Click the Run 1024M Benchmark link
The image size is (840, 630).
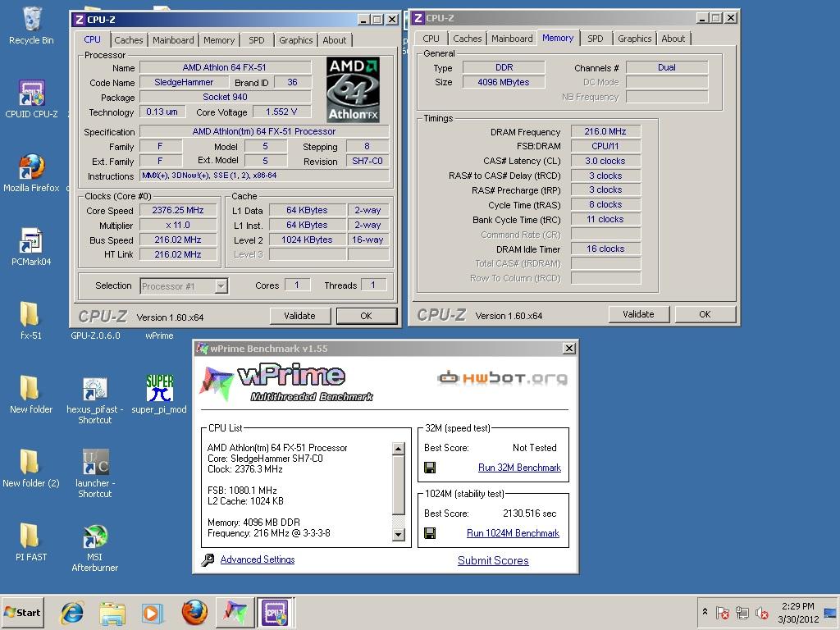click(x=513, y=533)
